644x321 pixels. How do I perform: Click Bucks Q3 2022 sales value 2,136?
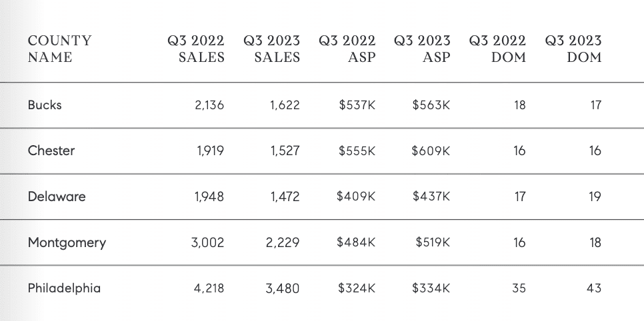click(x=209, y=105)
